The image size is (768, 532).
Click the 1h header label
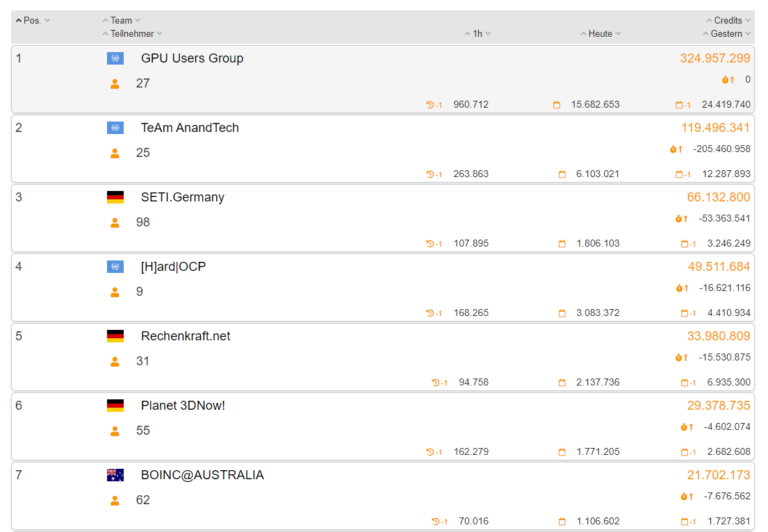pyautogui.click(x=477, y=34)
